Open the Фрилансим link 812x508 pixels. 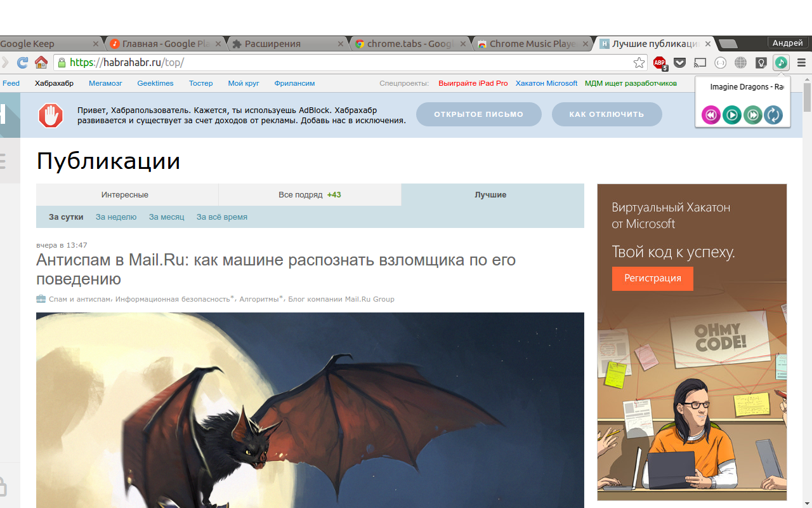[x=294, y=83]
